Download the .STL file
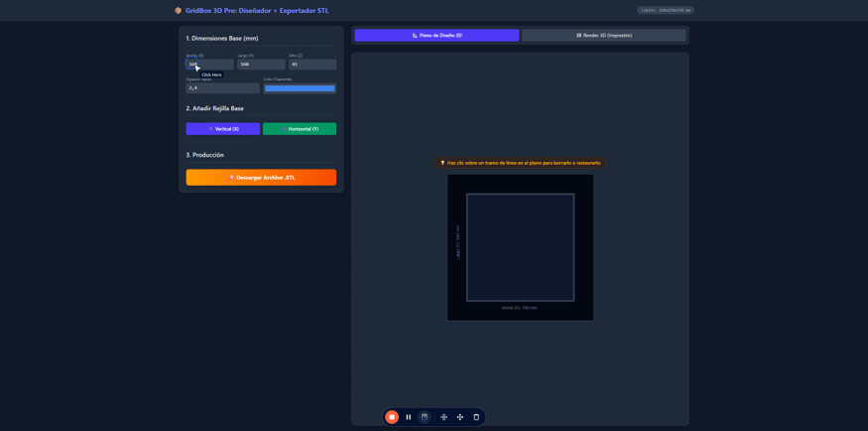This screenshot has height=431, width=868. click(x=261, y=178)
